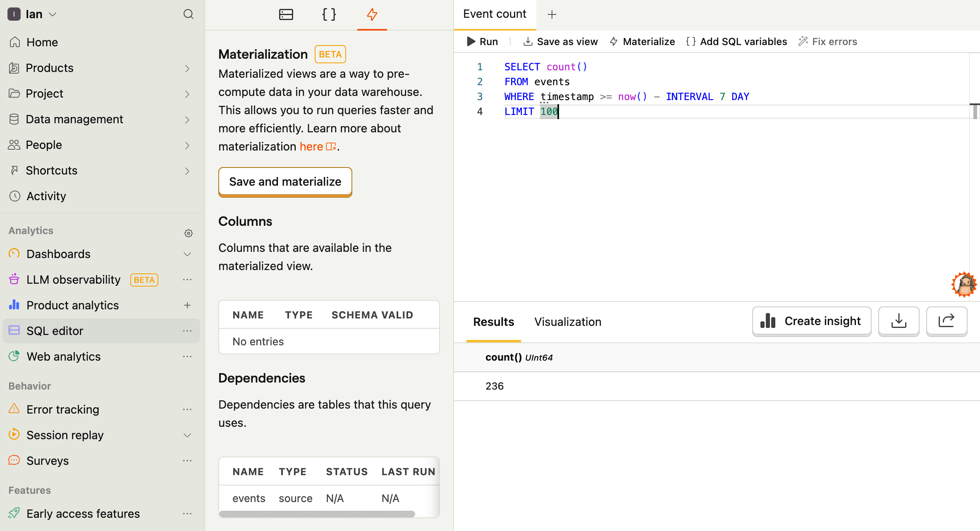Image resolution: width=980 pixels, height=531 pixels.
Task: Click the events dependency row
Action: pos(329,498)
